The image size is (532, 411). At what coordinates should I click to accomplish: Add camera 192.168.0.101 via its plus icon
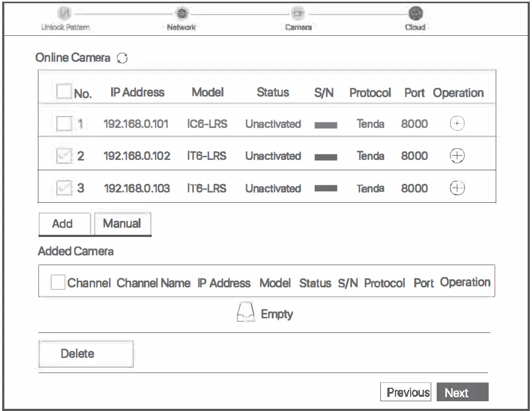pyautogui.click(x=458, y=124)
